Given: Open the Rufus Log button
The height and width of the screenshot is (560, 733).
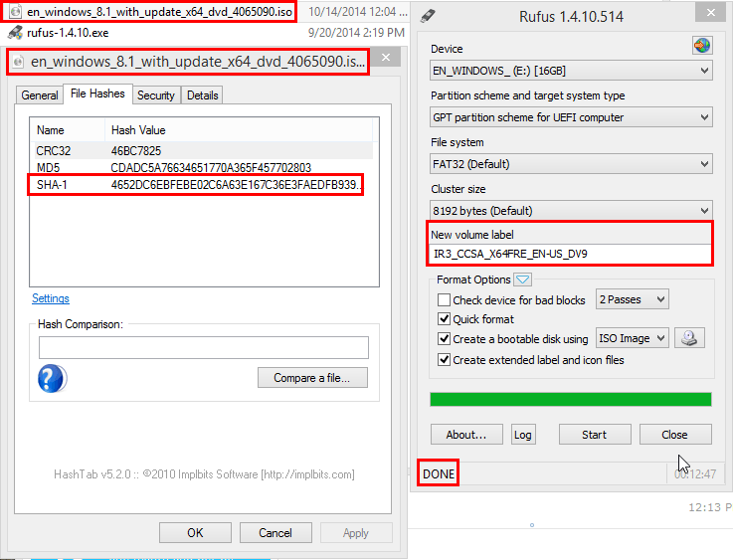Looking at the screenshot, I should point(522,435).
